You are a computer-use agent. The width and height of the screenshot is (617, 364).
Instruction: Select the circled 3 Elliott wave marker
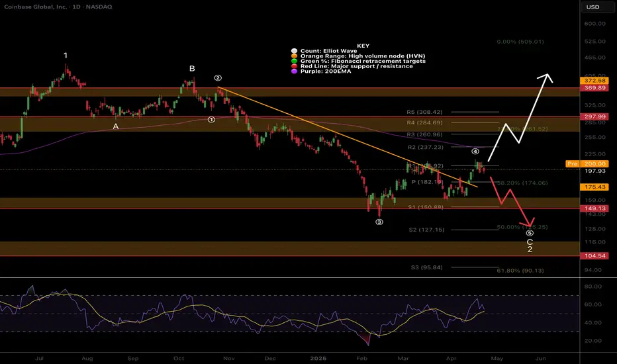(x=379, y=222)
